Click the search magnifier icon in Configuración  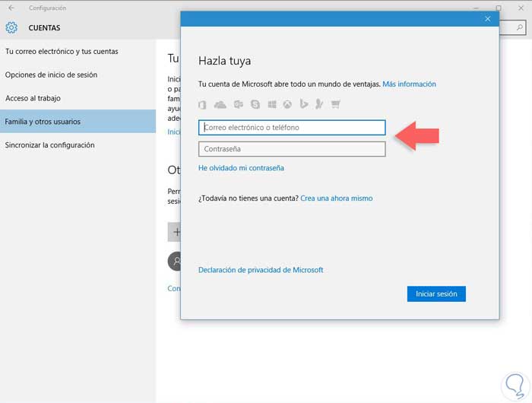point(519,27)
